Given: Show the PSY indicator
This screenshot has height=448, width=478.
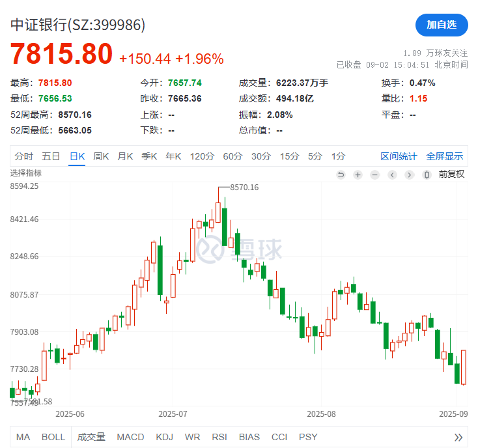Looking at the screenshot, I should pos(308,438).
